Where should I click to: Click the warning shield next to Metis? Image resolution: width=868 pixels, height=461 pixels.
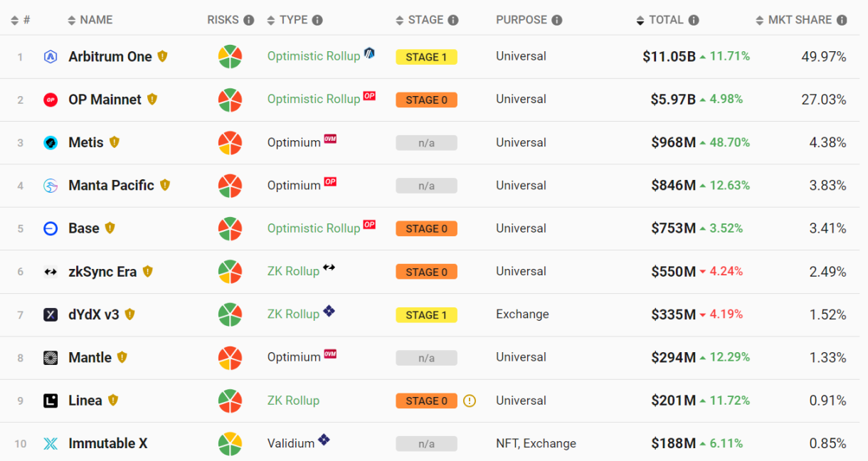tap(115, 142)
